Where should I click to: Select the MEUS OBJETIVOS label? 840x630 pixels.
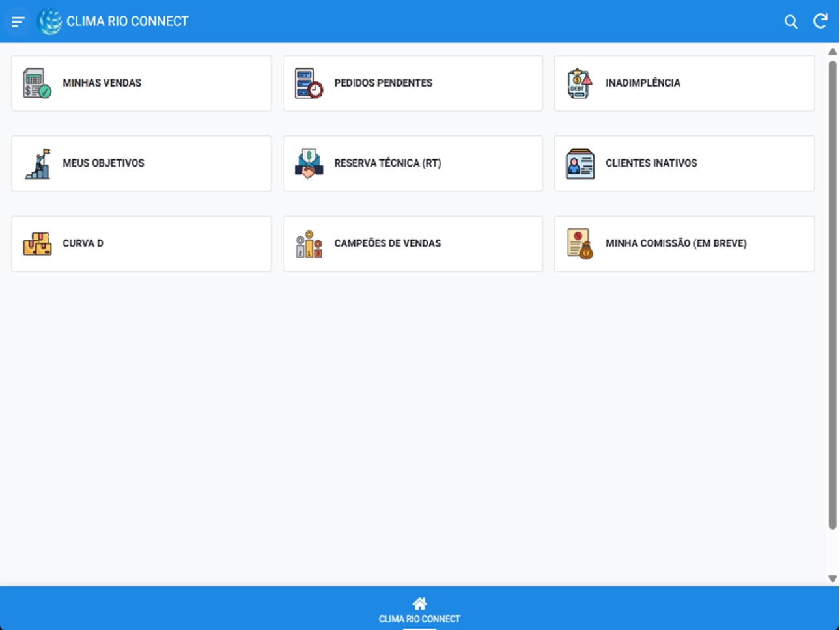coord(104,163)
